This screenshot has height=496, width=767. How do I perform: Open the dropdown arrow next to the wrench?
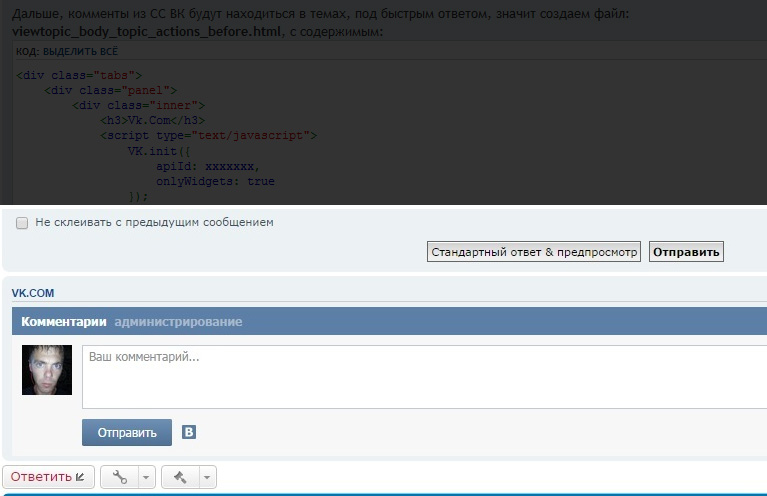146,477
